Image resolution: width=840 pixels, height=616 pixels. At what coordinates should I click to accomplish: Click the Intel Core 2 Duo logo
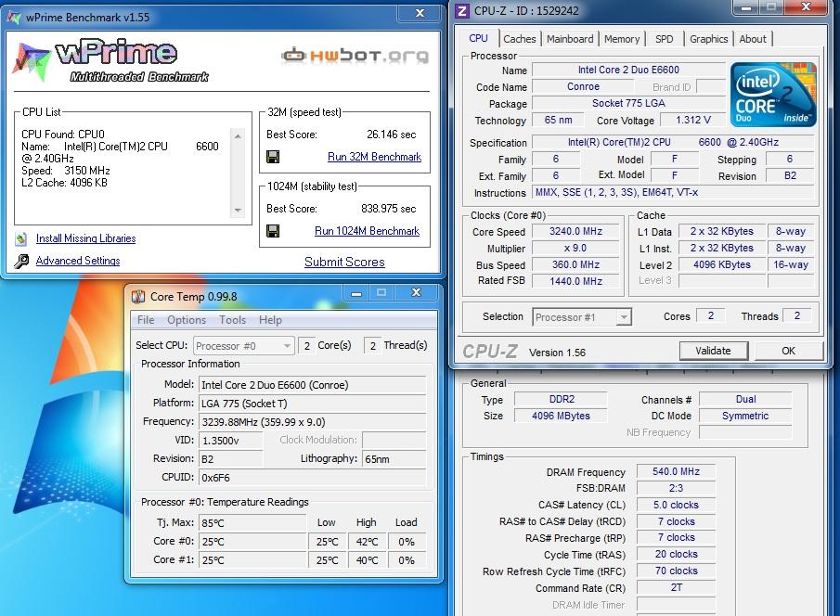coord(773,95)
